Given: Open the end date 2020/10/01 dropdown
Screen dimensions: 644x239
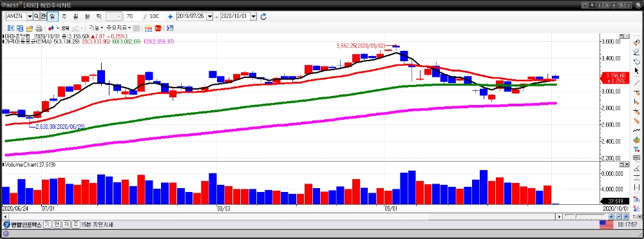Looking at the screenshot, I should (253, 16).
